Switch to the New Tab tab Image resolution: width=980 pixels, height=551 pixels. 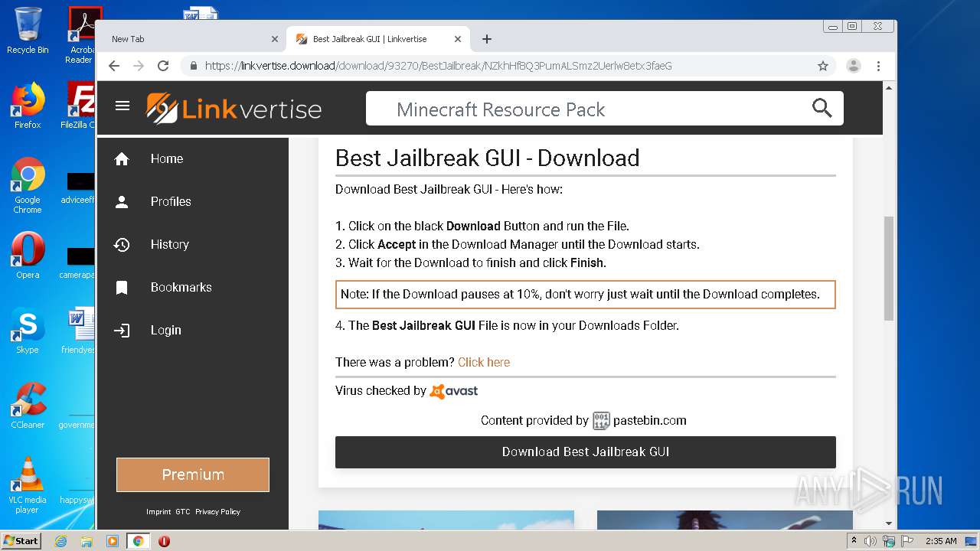coord(191,39)
